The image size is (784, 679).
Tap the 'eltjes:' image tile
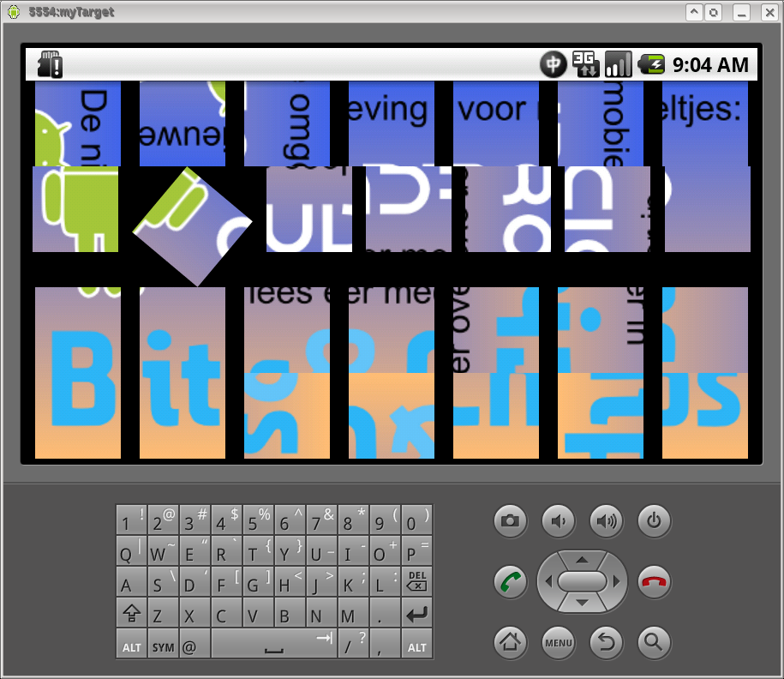pos(705,123)
